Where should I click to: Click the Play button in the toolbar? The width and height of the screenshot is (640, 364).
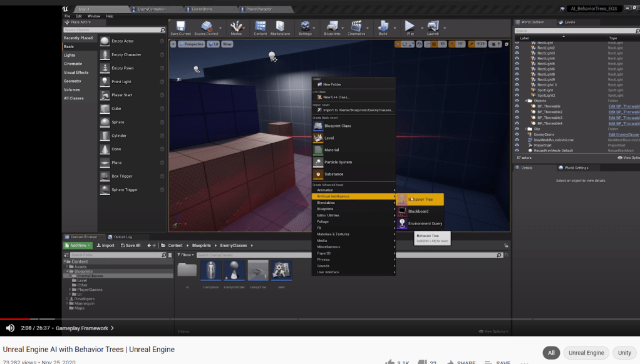tap(410, 26)
